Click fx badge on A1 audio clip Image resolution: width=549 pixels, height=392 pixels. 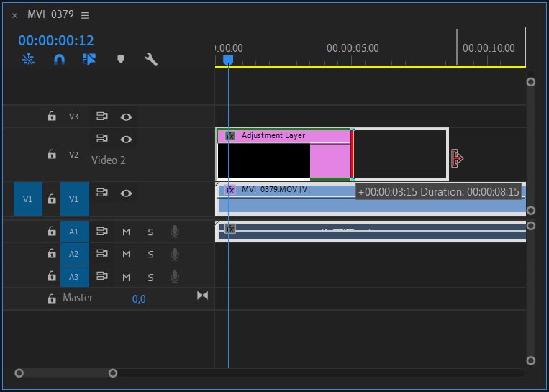(230, 229)
